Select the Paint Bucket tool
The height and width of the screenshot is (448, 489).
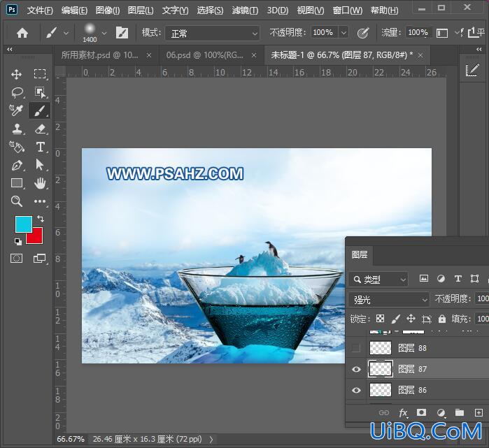point(17,147)
